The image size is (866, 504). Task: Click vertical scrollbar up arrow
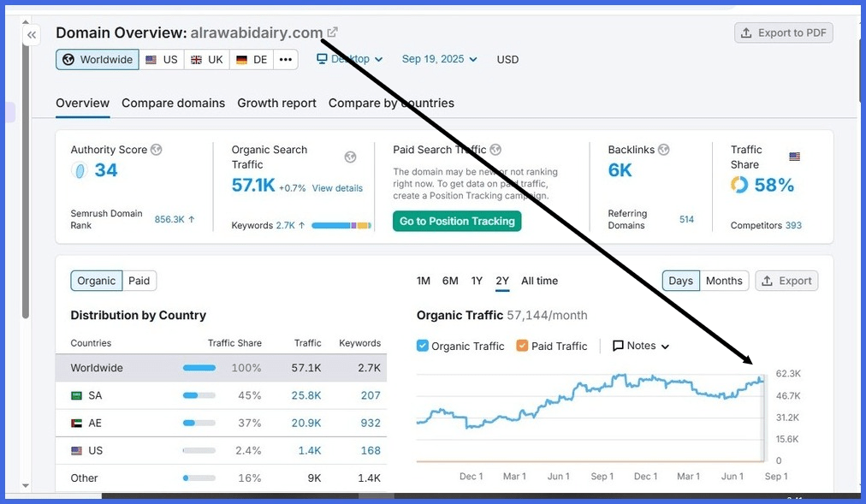coord(26,22)
